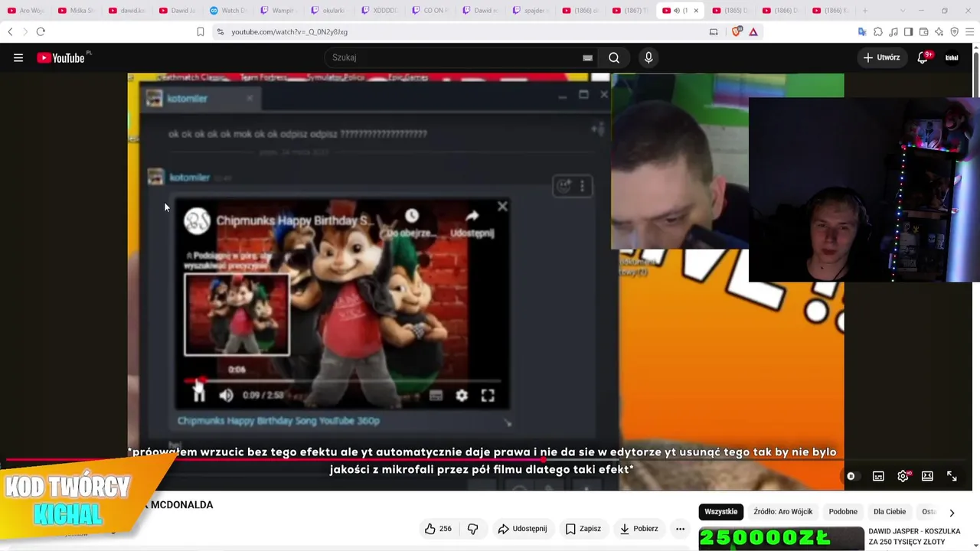Mute the playing tab via speaker icon
Viewport: 980px width, 551px height.
pos(676,11)
